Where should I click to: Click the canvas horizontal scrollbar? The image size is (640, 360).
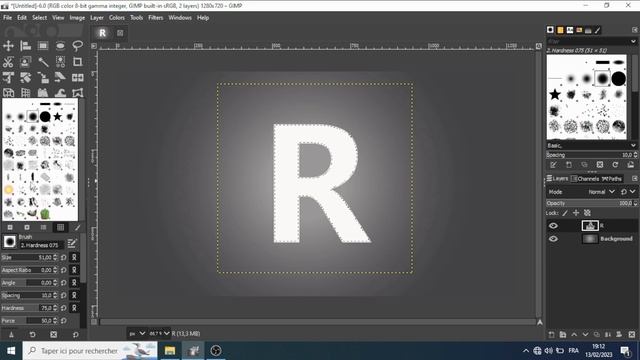click(x=318, y=322)
